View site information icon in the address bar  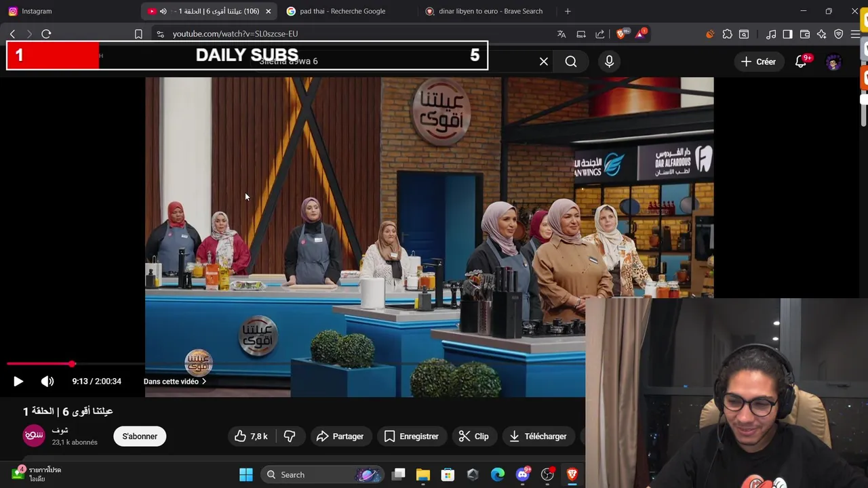pos(160,34)
